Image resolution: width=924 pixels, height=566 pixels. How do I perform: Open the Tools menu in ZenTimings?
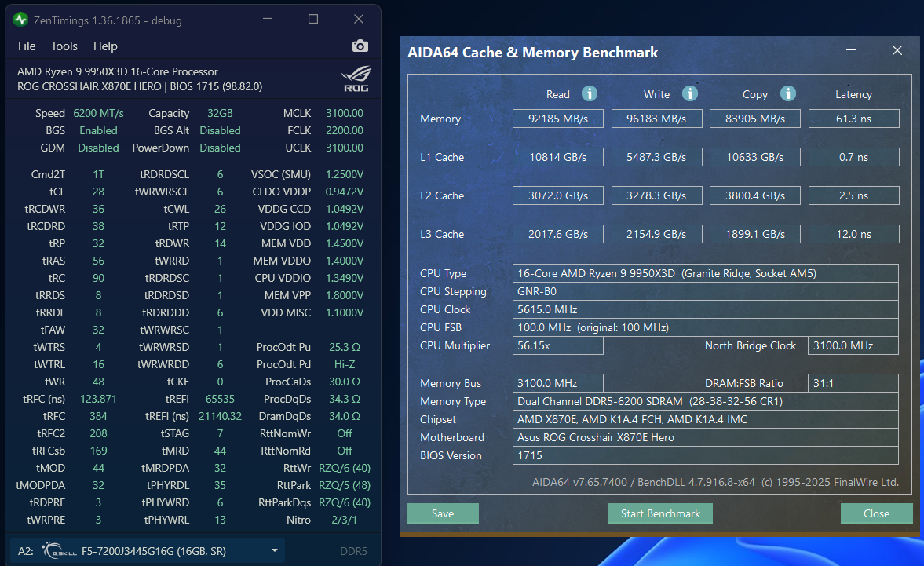[64, 46]
